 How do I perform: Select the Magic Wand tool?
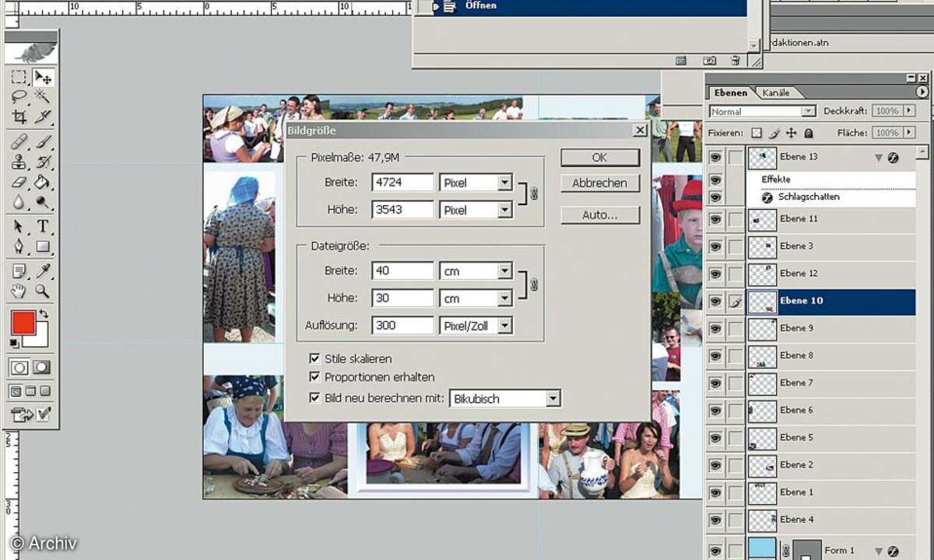point(43,97)
